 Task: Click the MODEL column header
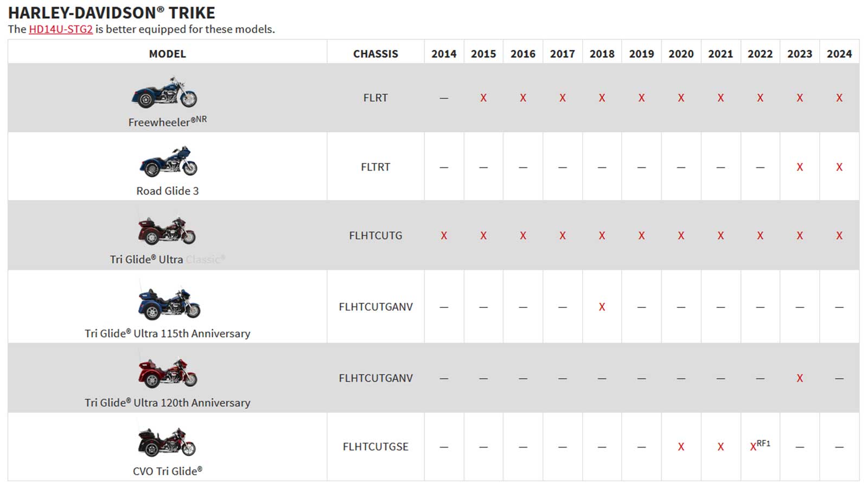tap(167, 54)
